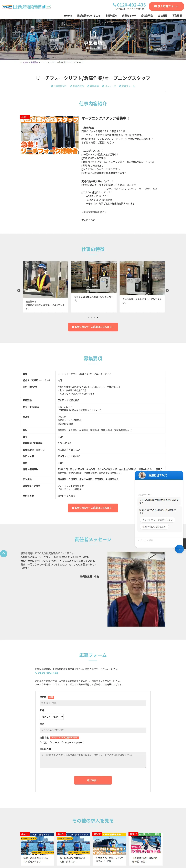Image resolution: width=186 pixels, height=868 pixels.
Task: Click the scroll-to-top arrow button on the left
Action: (x=4, y=554)
